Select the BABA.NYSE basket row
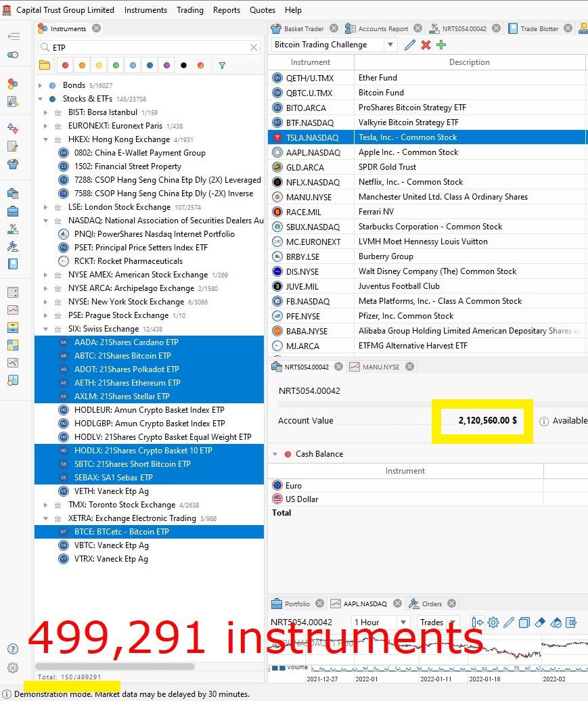 coord(427,332)
